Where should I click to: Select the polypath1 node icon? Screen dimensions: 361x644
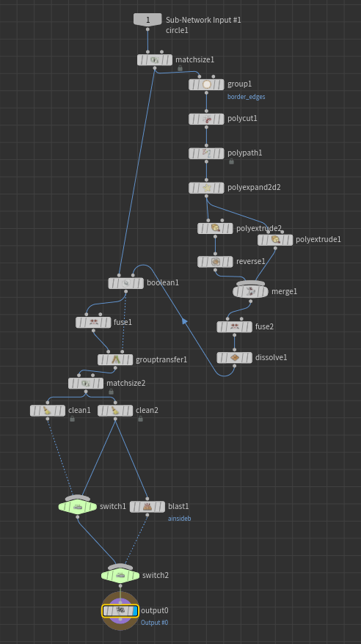(x=207, y=153)
